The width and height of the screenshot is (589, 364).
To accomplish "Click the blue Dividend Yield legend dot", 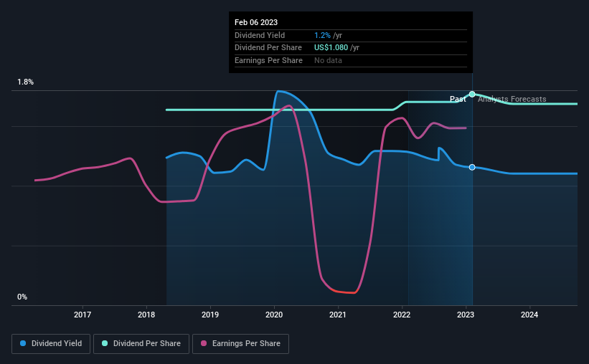I will [23, 343].
